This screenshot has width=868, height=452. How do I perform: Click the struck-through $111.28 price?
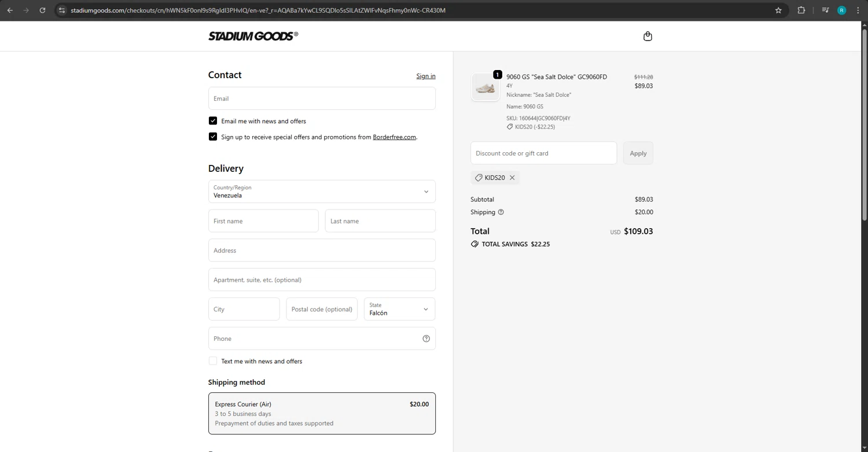click(x=643, y=77)
